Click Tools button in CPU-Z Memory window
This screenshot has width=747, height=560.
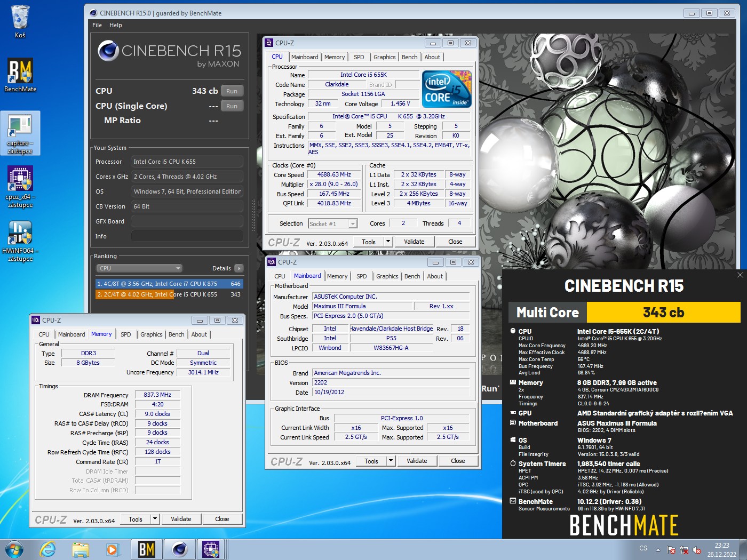[x=136, y=519]
